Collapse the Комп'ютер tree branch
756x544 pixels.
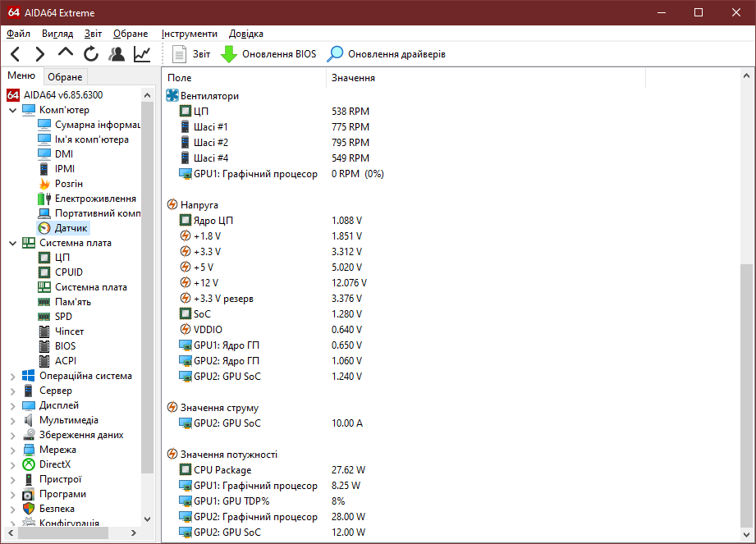(13, 110)
